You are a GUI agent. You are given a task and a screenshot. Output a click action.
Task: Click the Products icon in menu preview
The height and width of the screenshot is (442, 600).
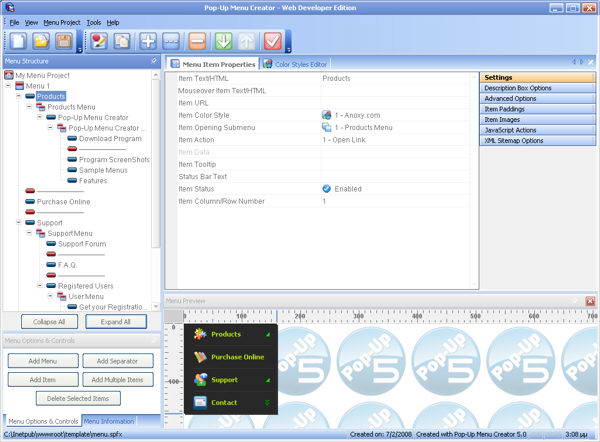[x=200, y=334]
